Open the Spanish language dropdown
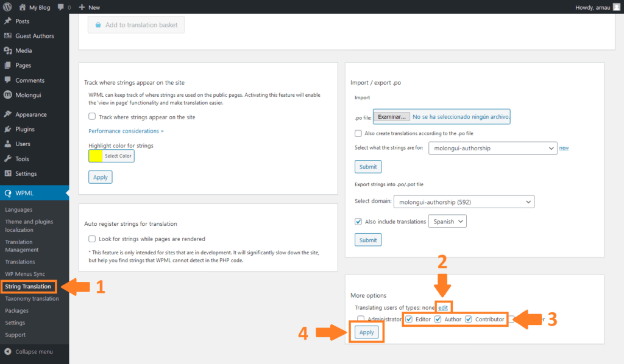Screen dimensions: 624x364 tap(447, 222)
